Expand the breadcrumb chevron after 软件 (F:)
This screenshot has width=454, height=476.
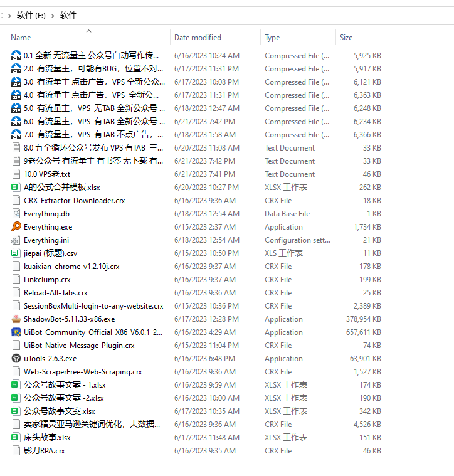53,16
